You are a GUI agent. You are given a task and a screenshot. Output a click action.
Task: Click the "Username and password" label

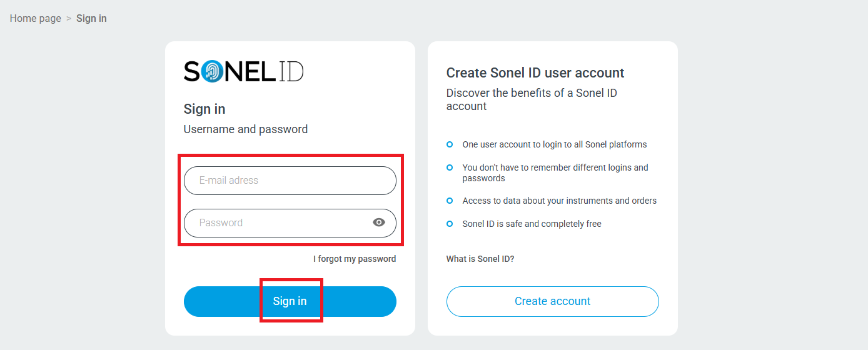pyautogui.click(x=246, y=129)
